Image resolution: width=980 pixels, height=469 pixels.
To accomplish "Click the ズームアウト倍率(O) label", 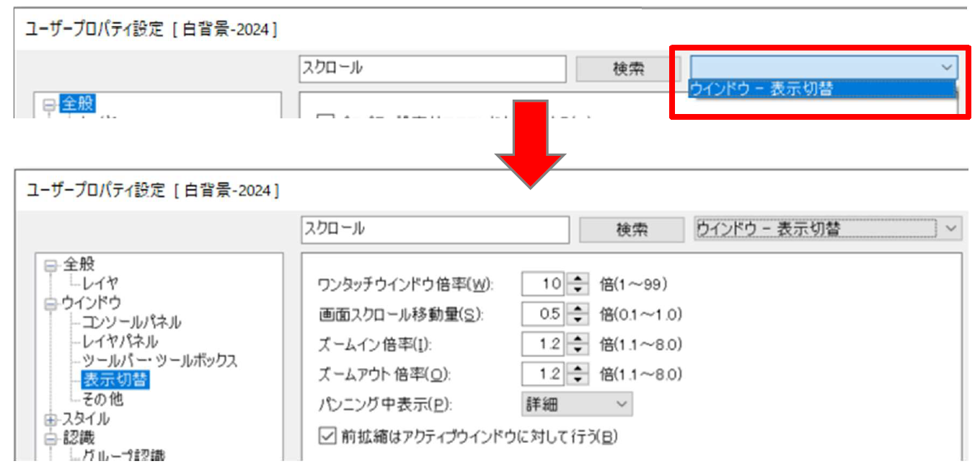I will (x=384, y=375).
